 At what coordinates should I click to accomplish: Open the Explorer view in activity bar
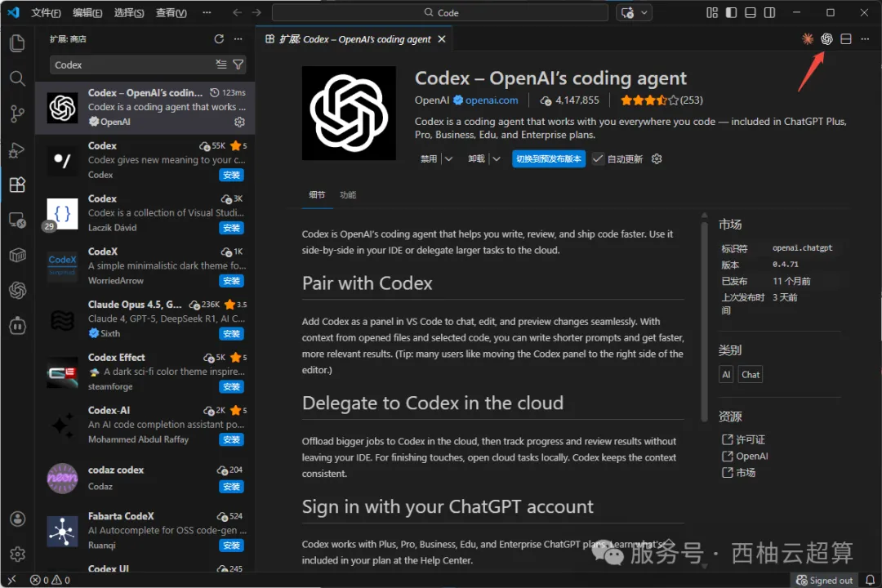[17, 43]
